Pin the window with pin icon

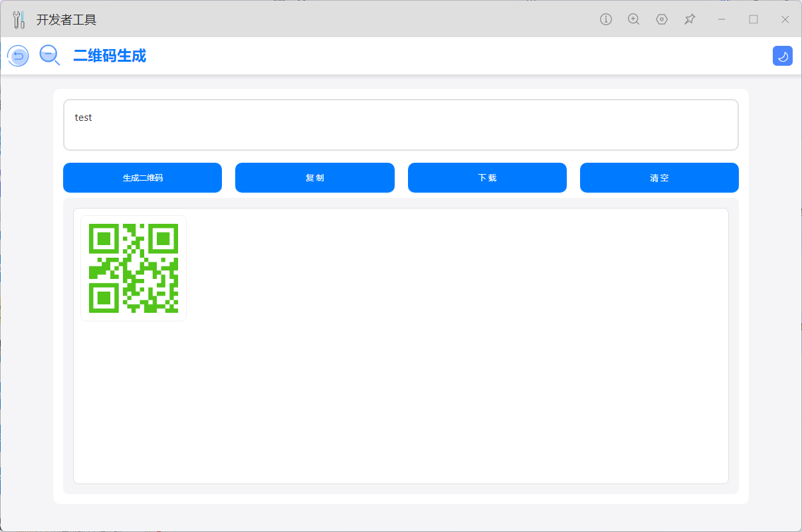[690, 19]
